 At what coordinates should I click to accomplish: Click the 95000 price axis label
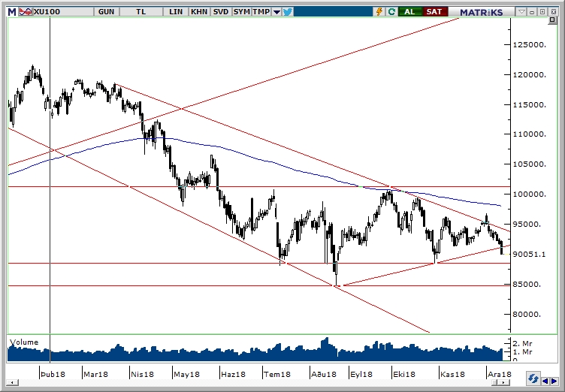pyautogui.click(x=527, y=225)
